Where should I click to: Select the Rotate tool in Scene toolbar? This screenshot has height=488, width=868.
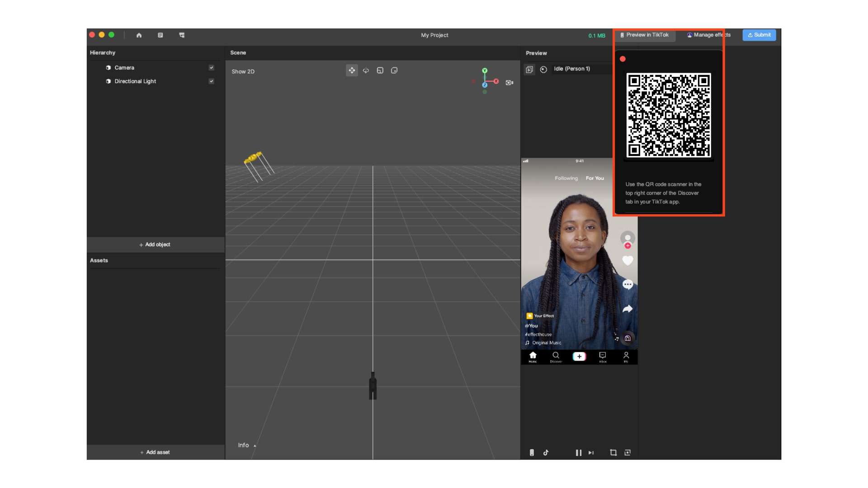366,70
